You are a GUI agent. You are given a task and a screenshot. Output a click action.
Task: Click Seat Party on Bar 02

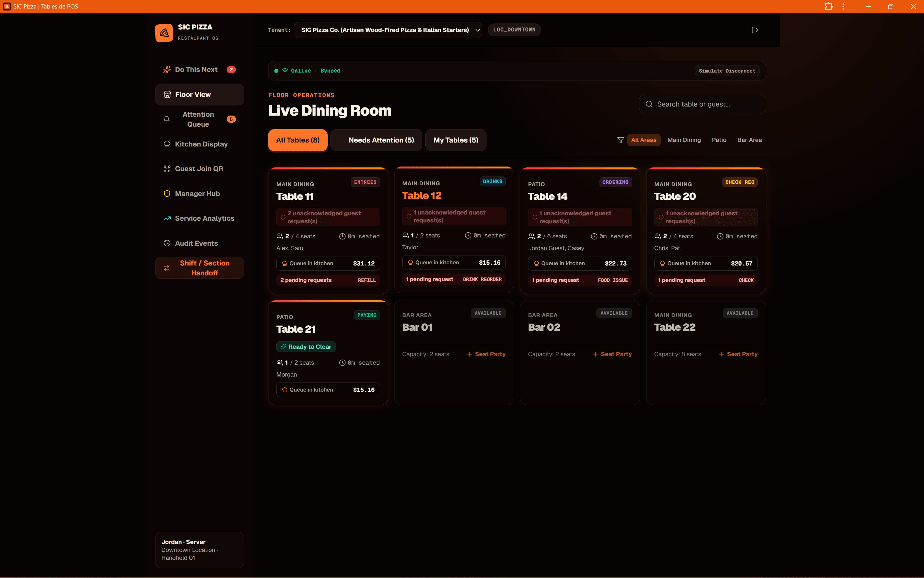click(612, 354)
